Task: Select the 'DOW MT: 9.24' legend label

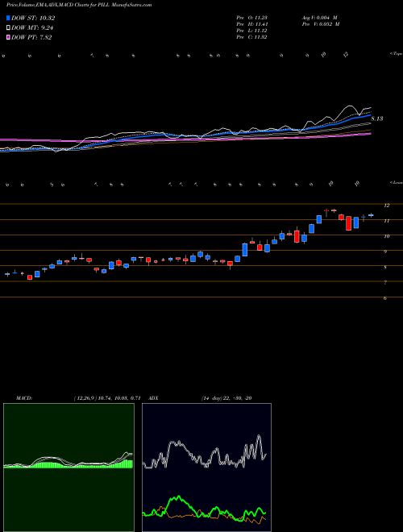Action: [32, 28]
